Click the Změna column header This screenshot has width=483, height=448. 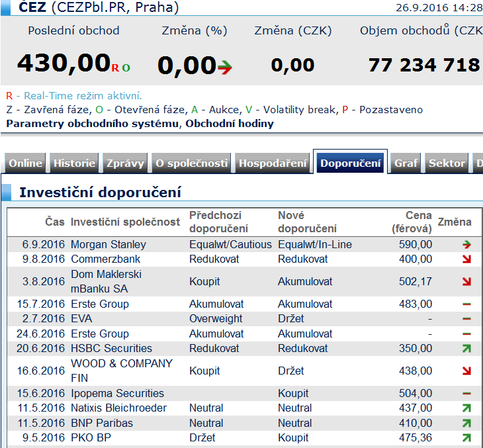(455, 222)
